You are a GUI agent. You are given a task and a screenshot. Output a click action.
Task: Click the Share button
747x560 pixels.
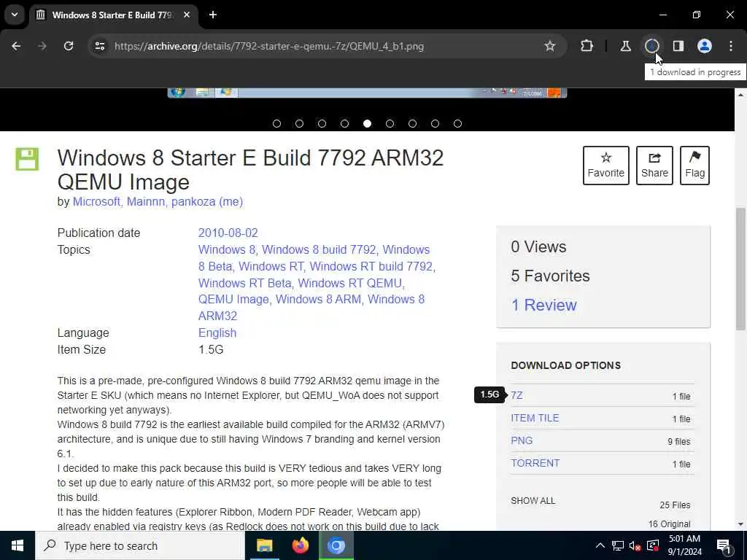pos(654,166)
